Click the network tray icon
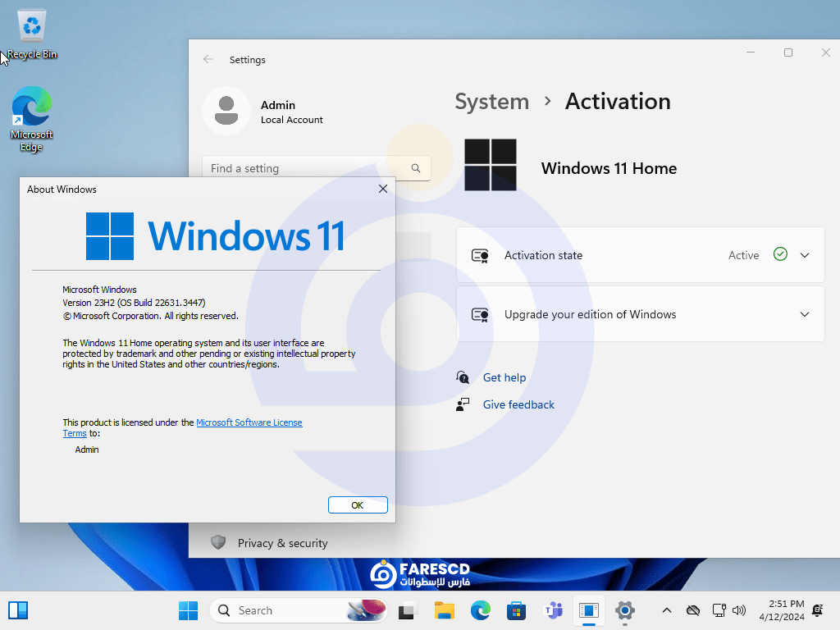Image resolution: width=840 pixels, height=630 pixels. [x=719, y=610]
